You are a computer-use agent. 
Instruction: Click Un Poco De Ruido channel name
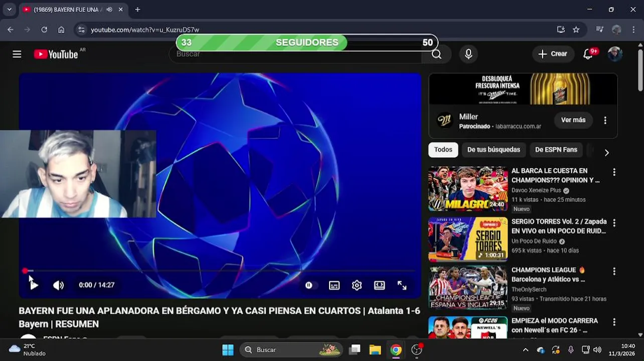pyautogui.click(x=534, y=241)
